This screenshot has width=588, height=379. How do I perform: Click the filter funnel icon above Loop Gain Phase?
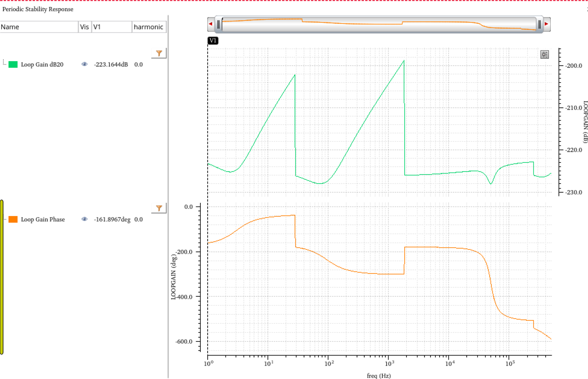click(159, 208)
